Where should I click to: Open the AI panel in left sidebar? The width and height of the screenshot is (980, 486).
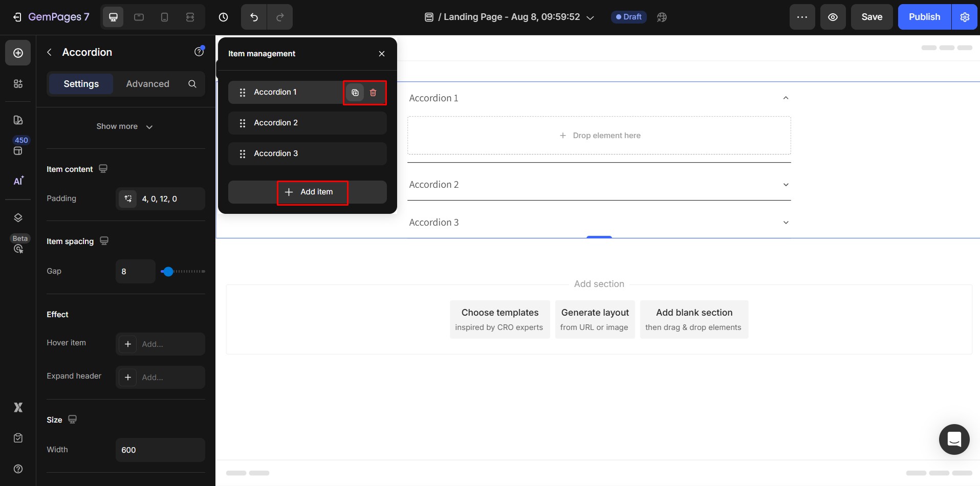click(18, 181)
